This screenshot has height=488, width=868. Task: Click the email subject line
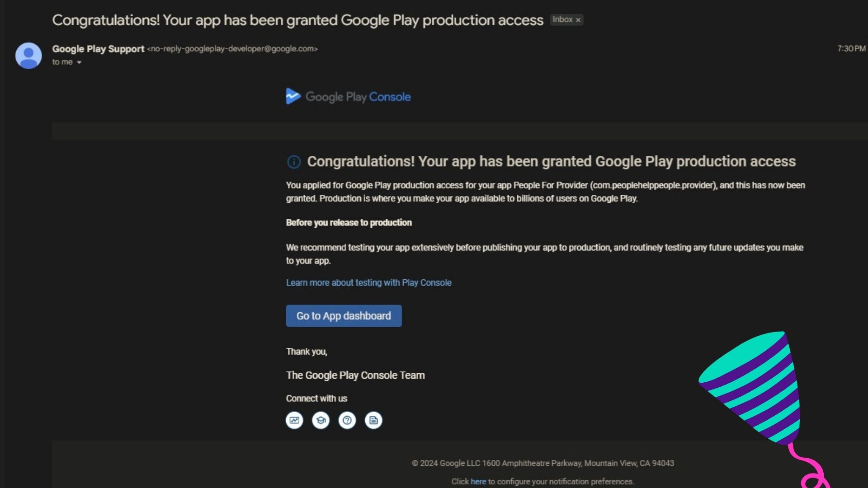pyautogui.click(x=298, y=20)
